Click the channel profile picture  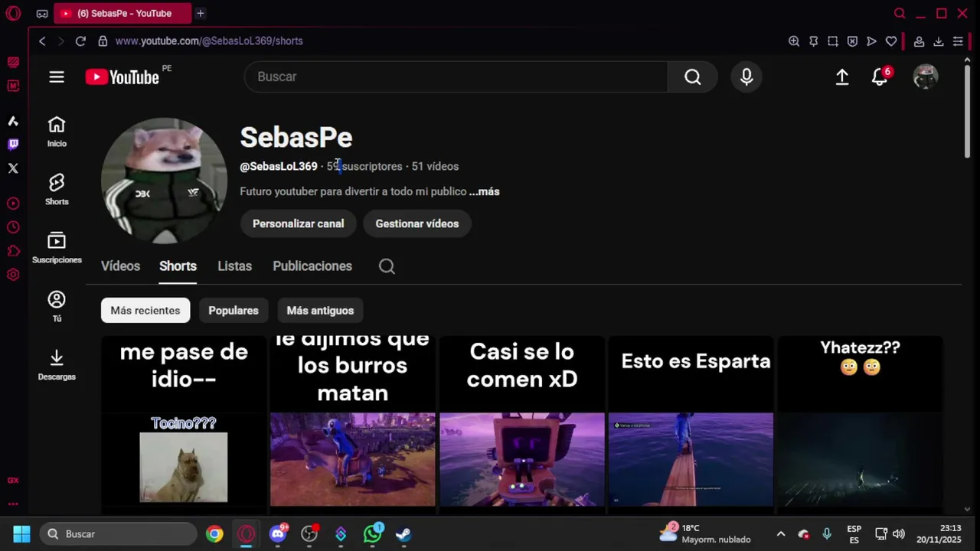coord(164,180)
